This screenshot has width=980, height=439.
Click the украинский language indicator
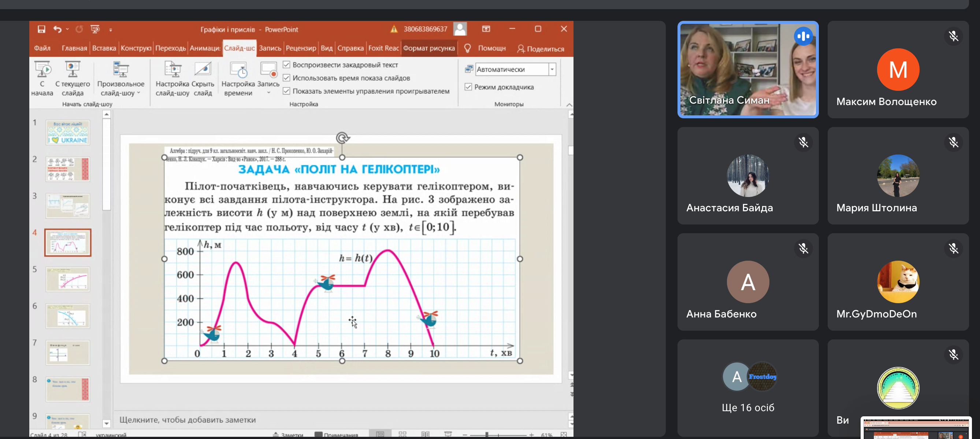coord(111,435)
